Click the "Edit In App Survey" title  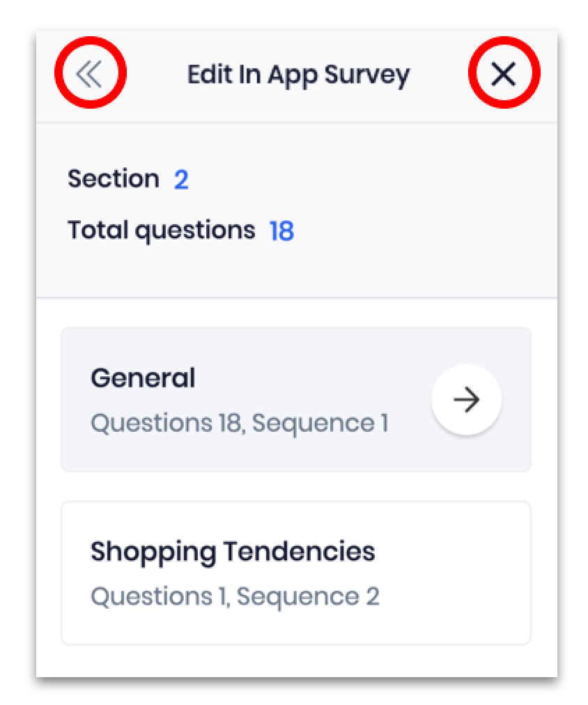298,74
